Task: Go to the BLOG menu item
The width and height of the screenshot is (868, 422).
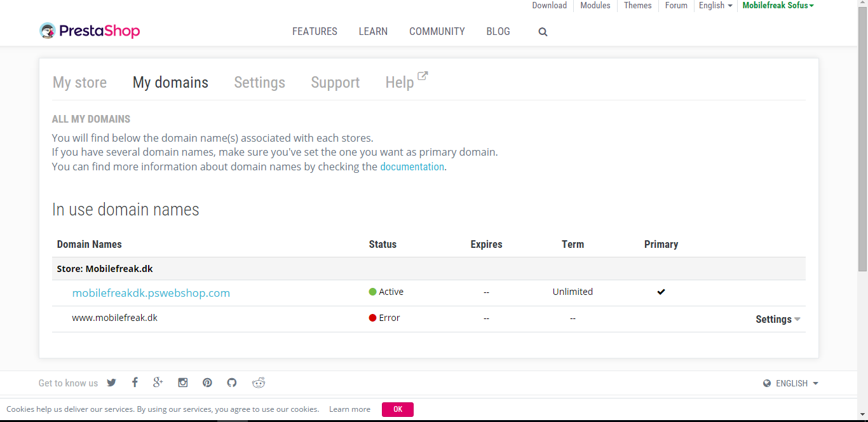Action: [x=498, y=31]
